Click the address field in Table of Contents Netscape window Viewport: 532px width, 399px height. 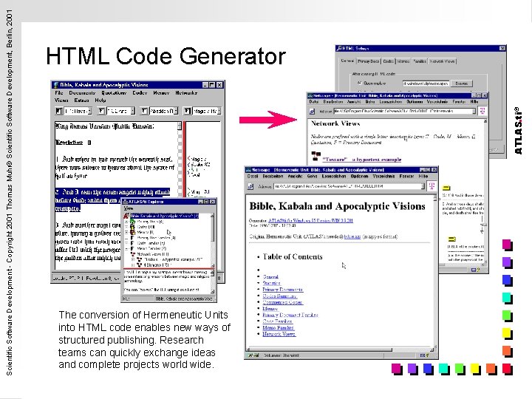click(x=349, y=186)
